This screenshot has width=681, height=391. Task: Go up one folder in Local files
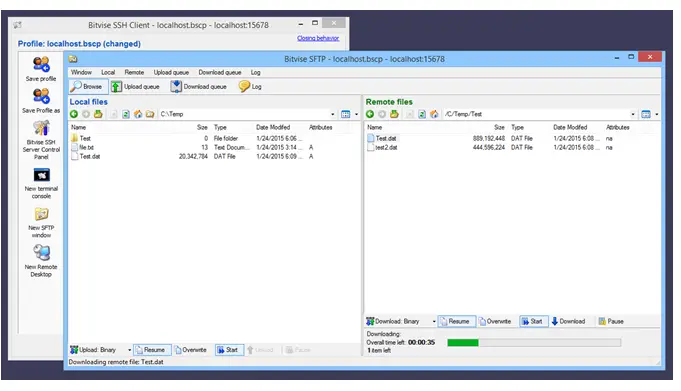(98, 114)
